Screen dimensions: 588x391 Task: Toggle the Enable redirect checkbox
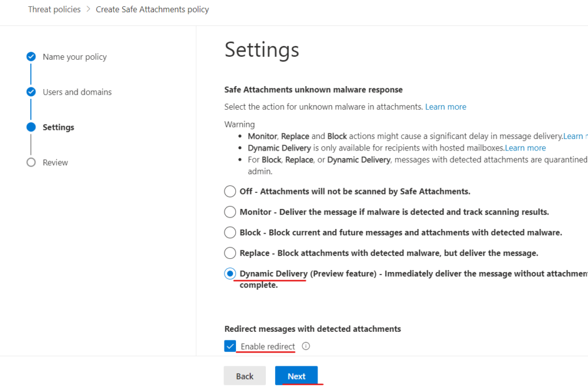230,346
